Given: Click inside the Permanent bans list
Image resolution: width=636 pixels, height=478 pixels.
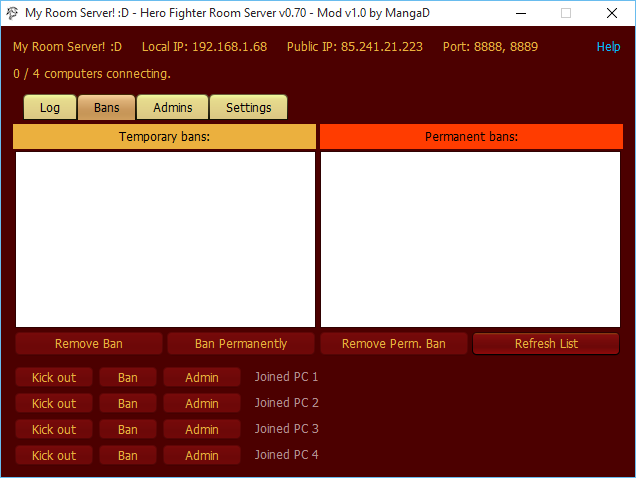Looking at the screenshot, I should pos(471,239).
